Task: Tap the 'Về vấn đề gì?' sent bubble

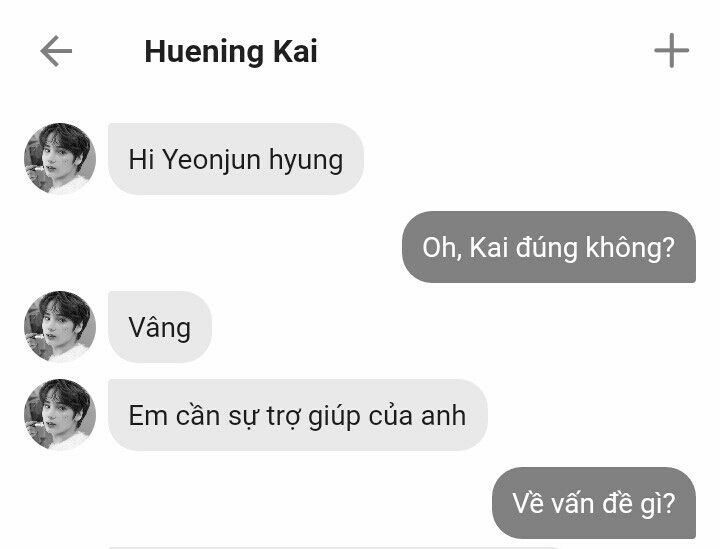Action: coord(594,503)
